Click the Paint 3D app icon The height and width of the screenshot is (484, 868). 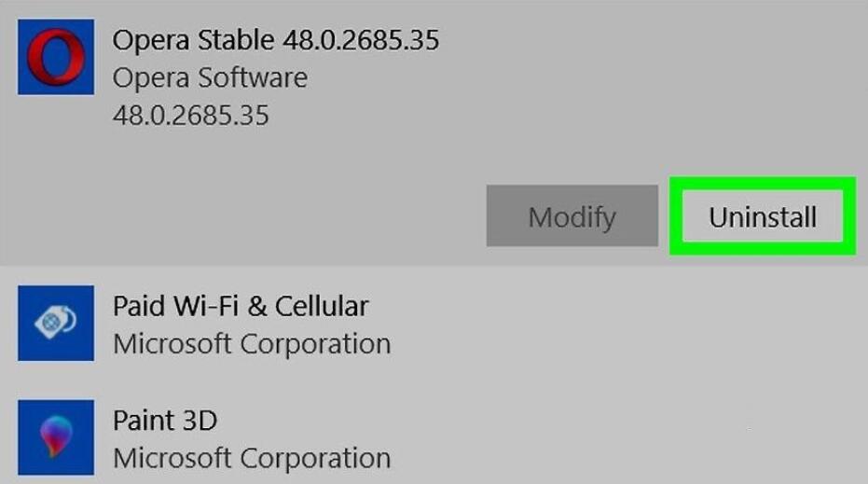(x=56, y=437)
